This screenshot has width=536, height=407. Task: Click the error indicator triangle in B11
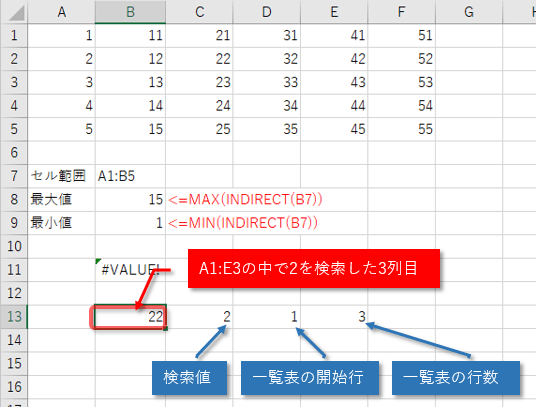coord(98,261)
